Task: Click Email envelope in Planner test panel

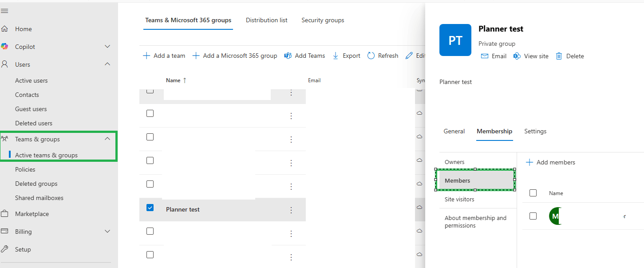Action: click(485, 56)
